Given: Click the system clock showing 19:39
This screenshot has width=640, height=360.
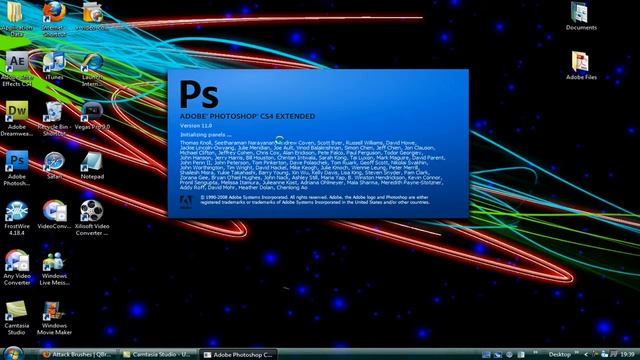Looking at the screenshot, I should (x=627, y=355).
